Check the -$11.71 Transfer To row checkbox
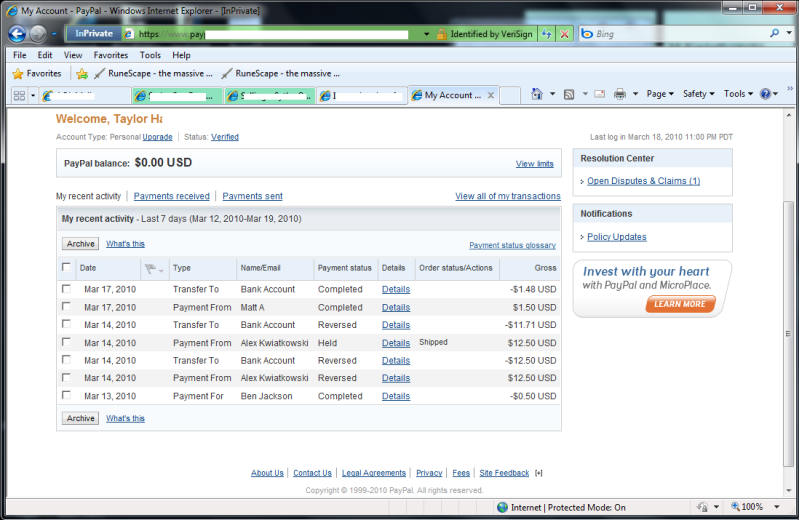Image resolution: width=799 pixels, height=520 pixels. (66, 324)
